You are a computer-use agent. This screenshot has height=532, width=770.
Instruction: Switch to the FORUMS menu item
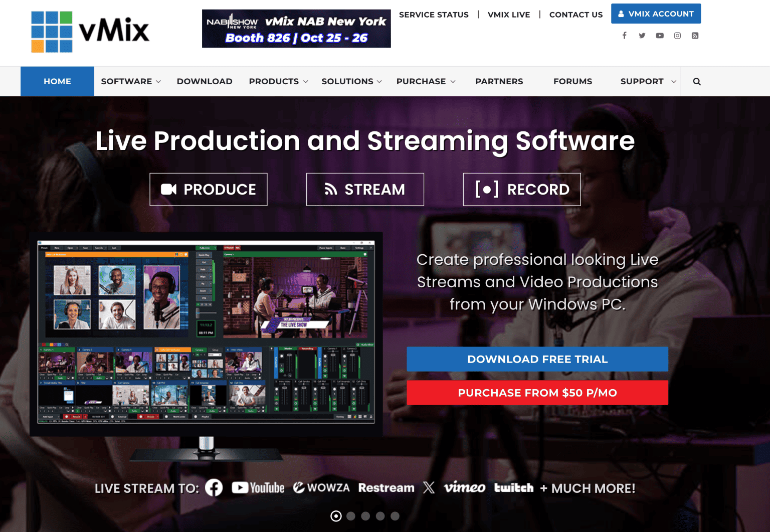pos(572,81)
